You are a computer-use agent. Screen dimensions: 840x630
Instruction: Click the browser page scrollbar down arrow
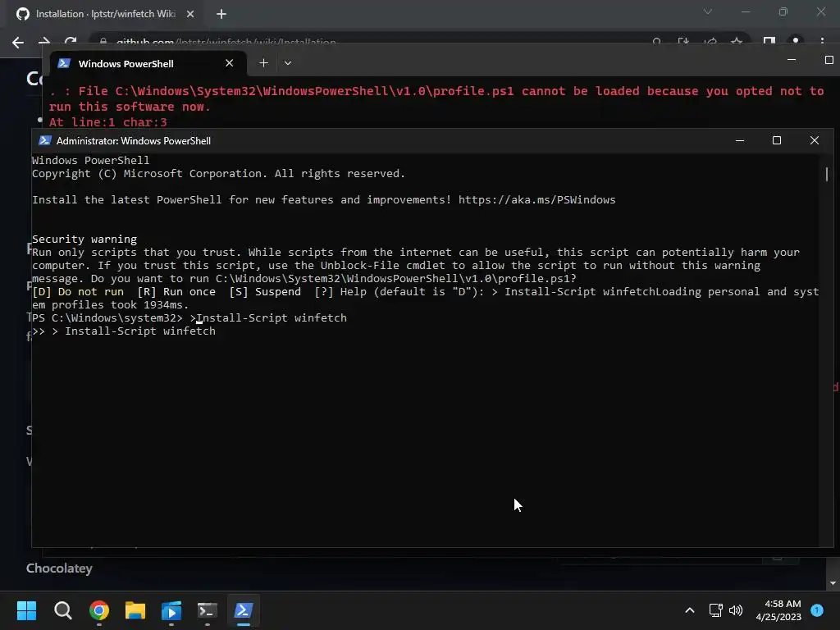833,583
